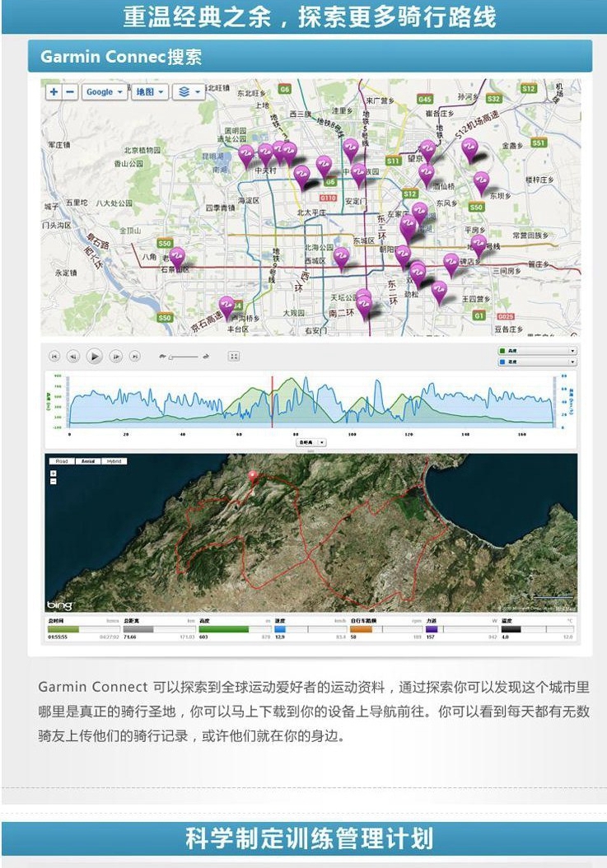
Task: Click the red cursor line on chart
Action: click(272, 402)
